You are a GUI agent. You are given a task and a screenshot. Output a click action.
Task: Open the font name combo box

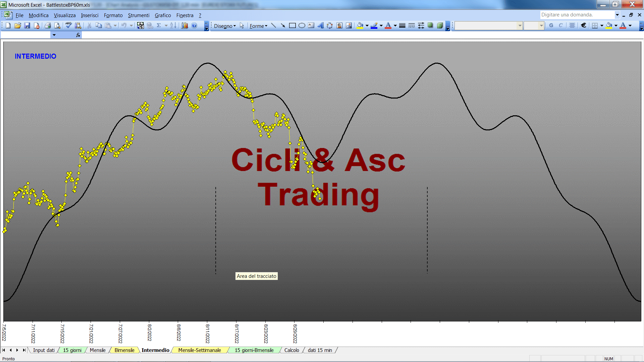click(488, 25)
